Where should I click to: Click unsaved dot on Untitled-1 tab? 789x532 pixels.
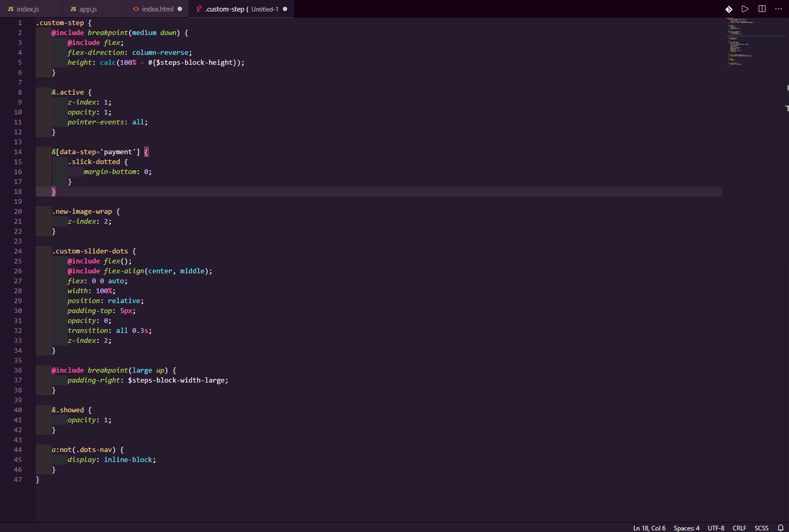click(x=285, y=9)
